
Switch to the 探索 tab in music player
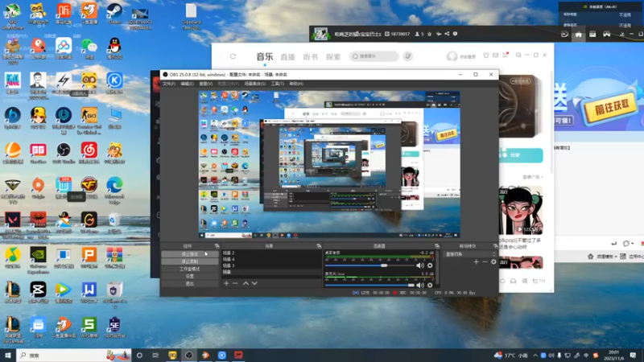(333, 57)
